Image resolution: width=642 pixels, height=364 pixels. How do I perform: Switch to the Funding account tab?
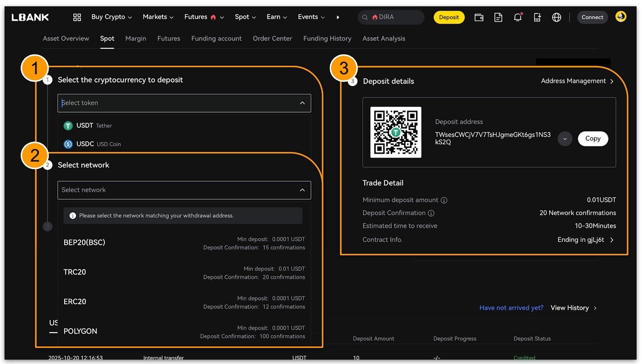[x=216, y=38]
